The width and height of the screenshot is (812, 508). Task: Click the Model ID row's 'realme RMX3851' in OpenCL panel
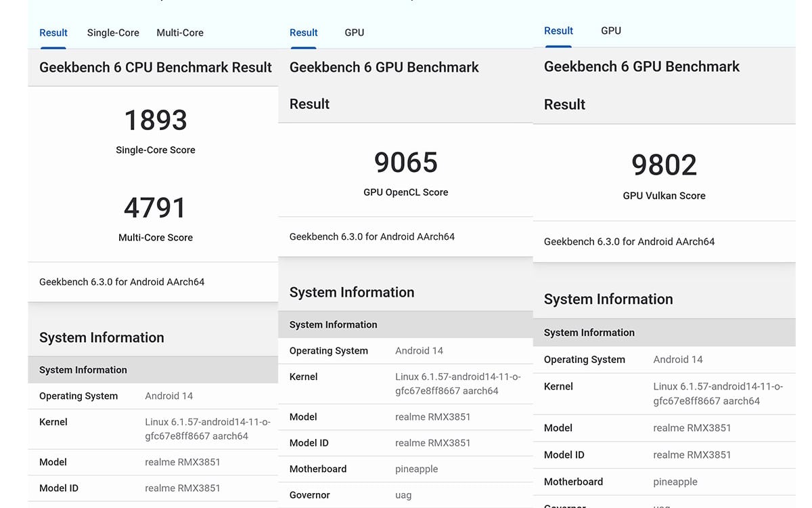tap(433, 443)
